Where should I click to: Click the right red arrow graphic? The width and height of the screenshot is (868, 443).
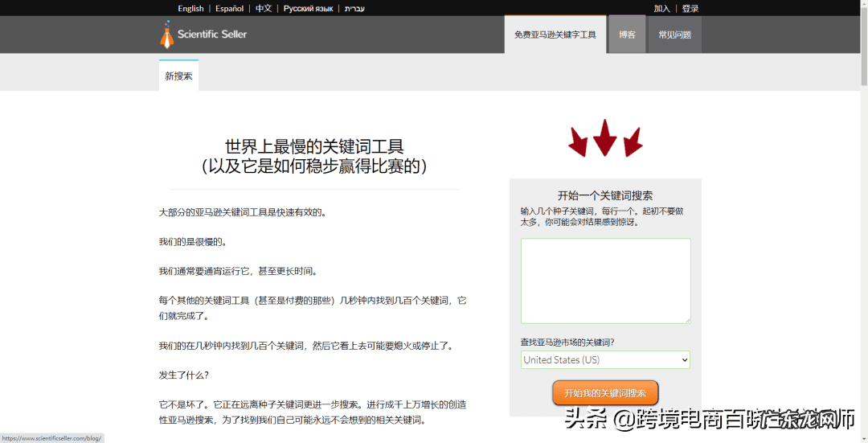633,142
